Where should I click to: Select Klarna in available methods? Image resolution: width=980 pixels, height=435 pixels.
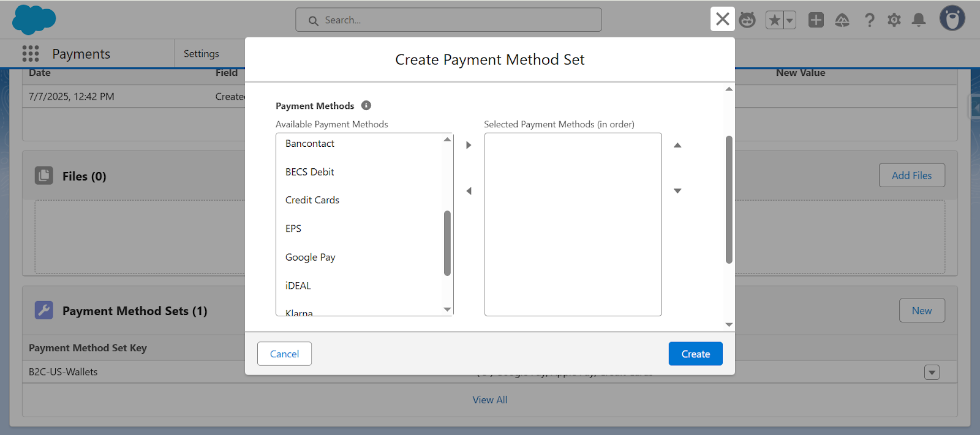(x=360, y=310)
